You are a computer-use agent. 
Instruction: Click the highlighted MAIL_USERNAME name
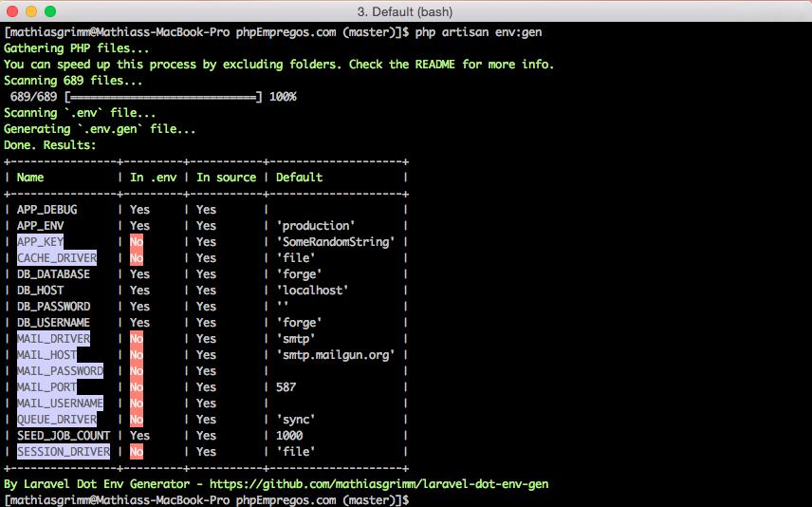point(60,403)
